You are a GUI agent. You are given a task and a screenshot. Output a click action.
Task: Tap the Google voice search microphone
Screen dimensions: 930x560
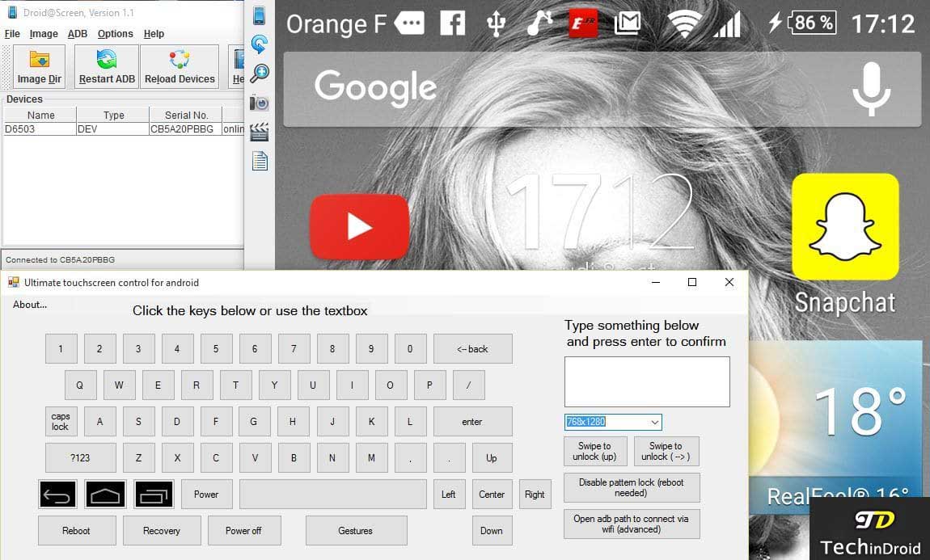pyautogui.click(x=871, y=90)
